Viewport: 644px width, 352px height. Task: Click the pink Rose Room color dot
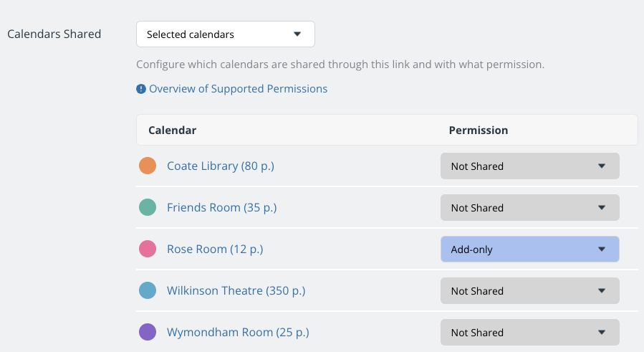click(x=148, y=249)
